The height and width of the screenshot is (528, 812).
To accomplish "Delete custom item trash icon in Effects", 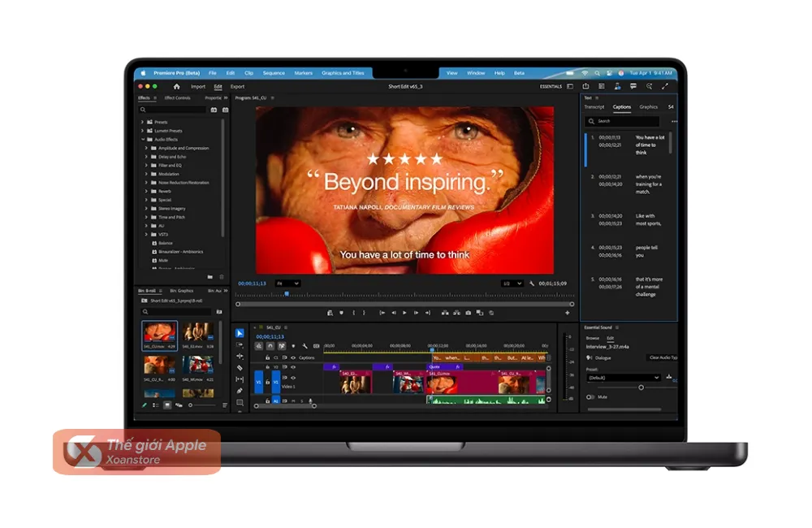I will (222, 277).
